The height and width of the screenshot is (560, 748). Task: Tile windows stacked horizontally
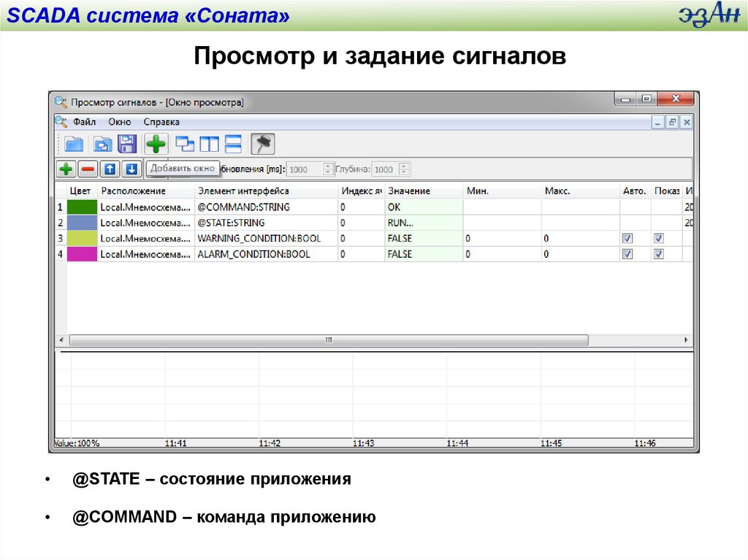[233, 144]
